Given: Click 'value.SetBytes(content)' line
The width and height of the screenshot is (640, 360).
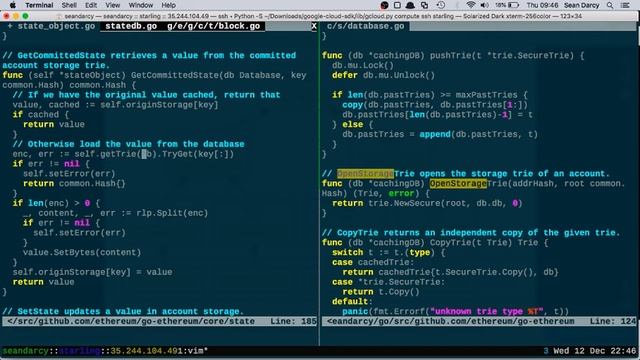Looking at the screenshot, I should [82, 252].
